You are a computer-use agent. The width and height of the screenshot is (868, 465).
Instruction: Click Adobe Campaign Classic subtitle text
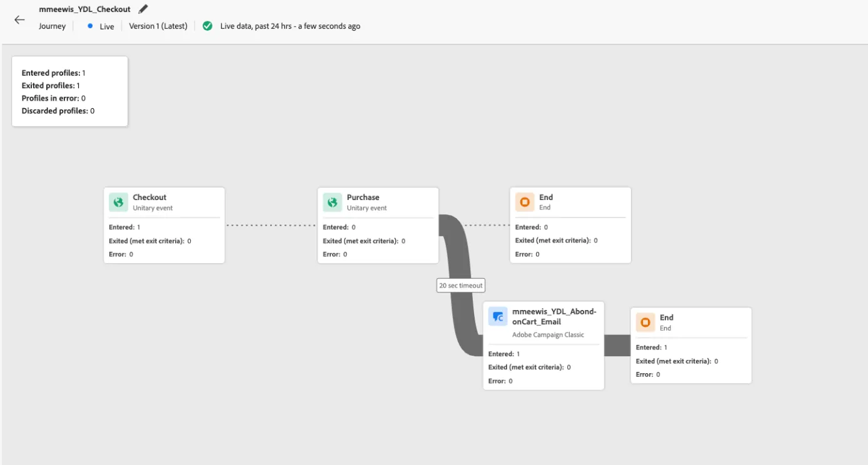548,335
